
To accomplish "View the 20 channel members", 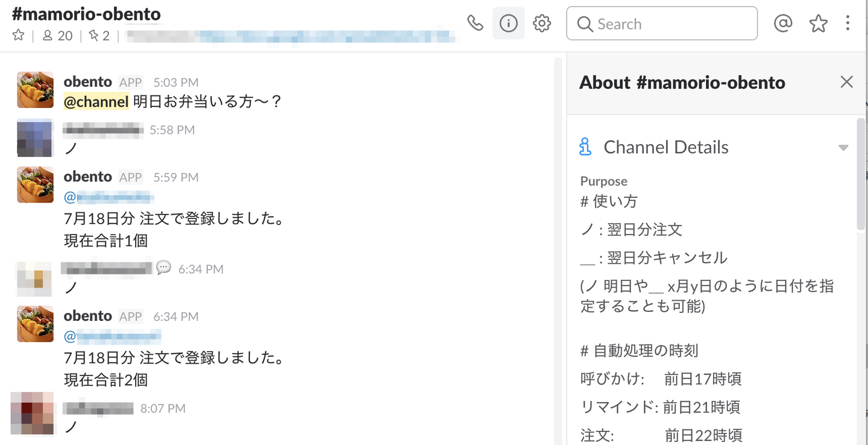I will 58,36.
